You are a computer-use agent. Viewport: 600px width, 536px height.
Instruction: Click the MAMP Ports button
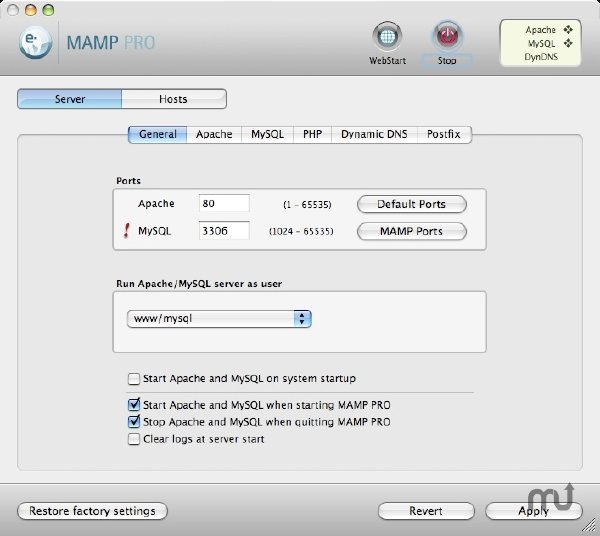412,231
